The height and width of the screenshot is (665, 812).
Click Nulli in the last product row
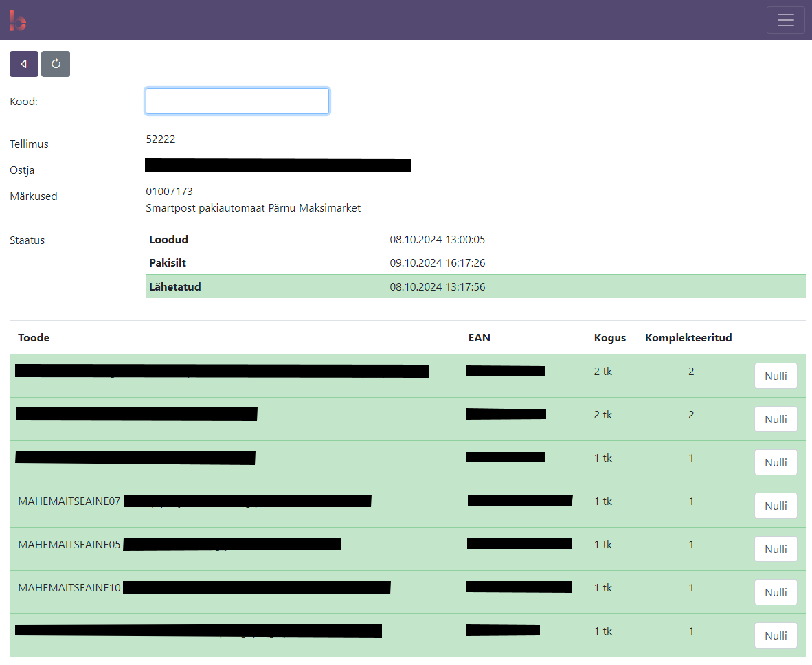776,635
